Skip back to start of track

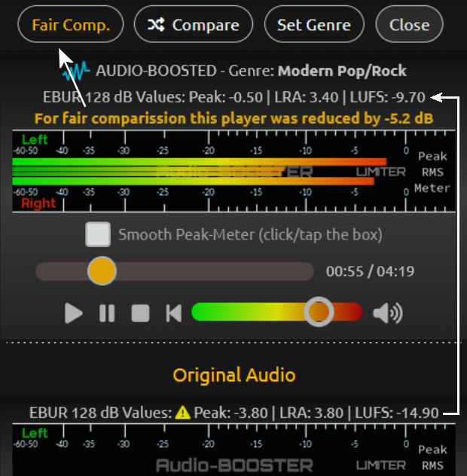point(174,313)
